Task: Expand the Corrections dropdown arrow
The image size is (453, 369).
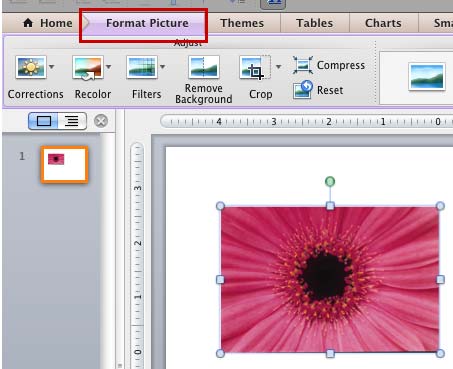Action: (52, 67)
